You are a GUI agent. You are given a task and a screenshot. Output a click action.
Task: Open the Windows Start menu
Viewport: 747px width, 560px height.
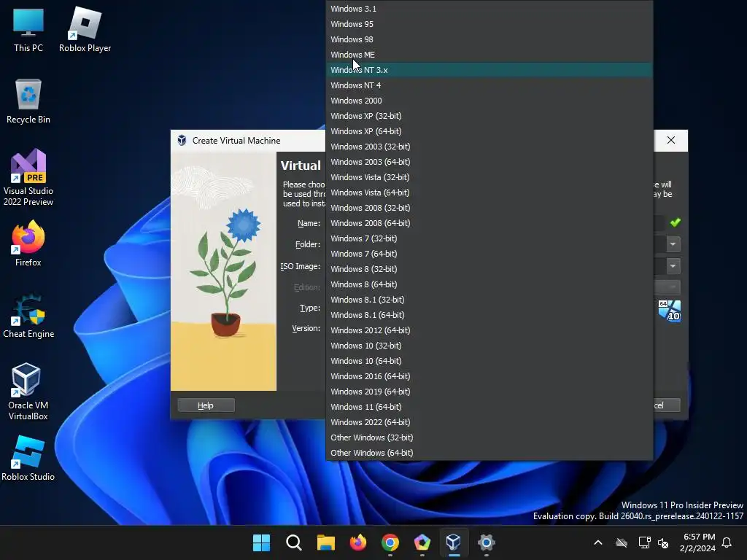coord(261,542)
